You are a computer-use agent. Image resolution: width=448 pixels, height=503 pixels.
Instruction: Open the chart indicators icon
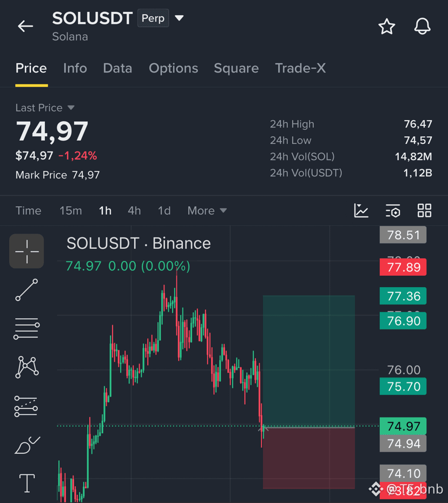361,211
